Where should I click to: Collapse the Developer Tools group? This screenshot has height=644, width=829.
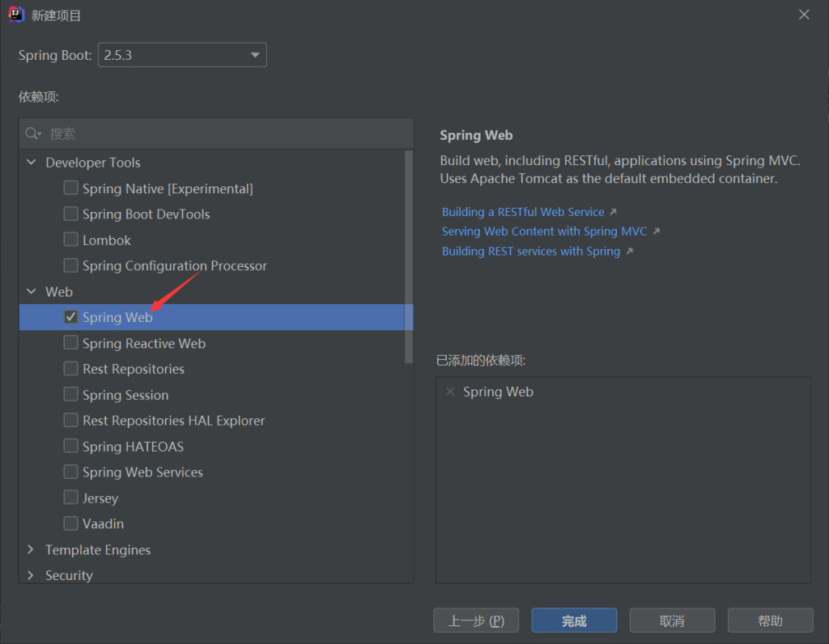(32, 163)
